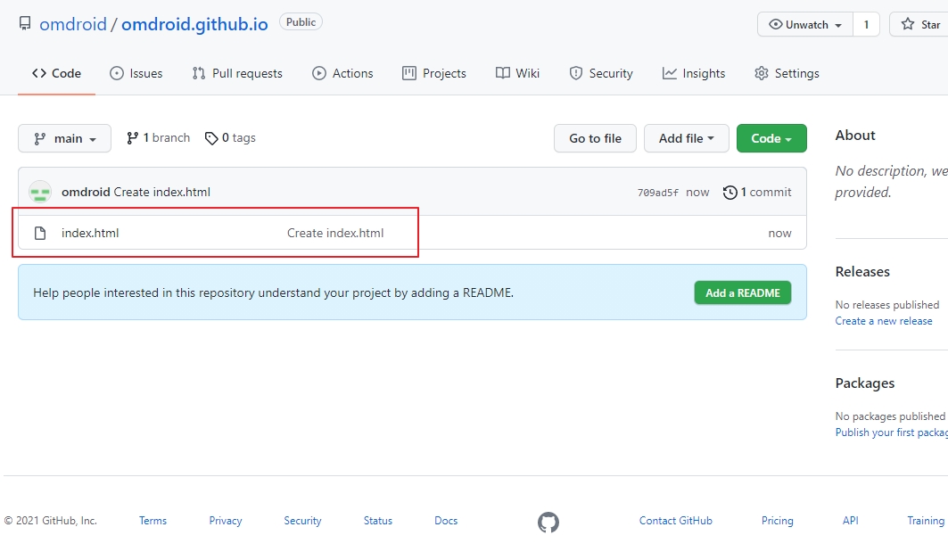The image size is (948, 560).
Task: Click the Add a README button
Action: pyautogui.click(x=743, y=292)
